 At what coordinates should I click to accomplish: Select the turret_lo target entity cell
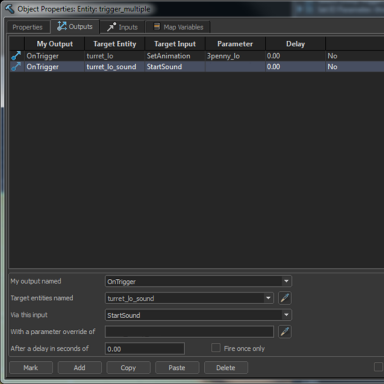tap(115, 56)
